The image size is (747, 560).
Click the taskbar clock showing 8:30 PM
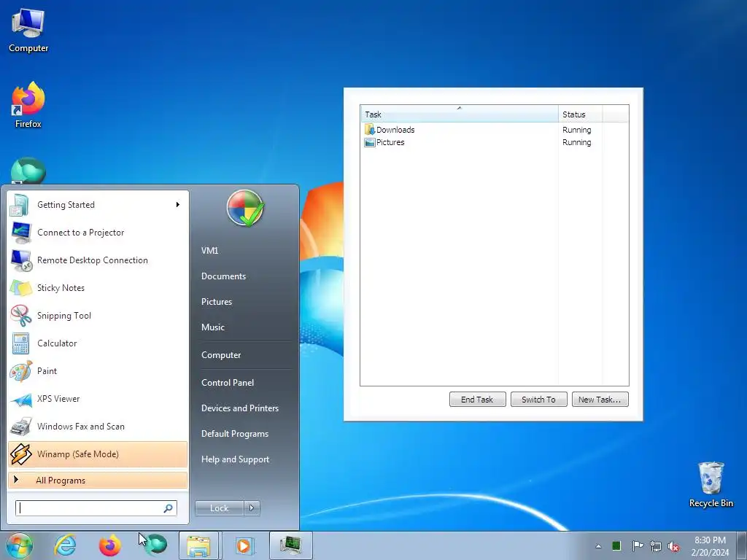click(710, 546)
